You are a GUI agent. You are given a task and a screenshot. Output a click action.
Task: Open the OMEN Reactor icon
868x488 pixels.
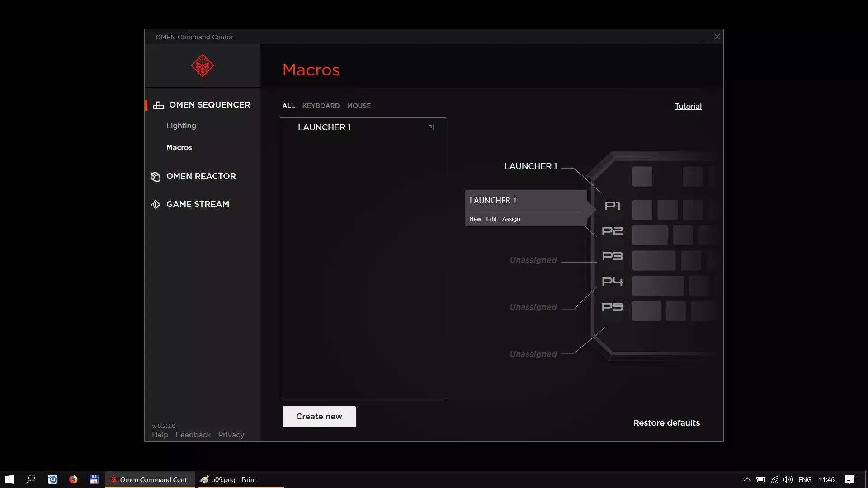coord(156,177)
